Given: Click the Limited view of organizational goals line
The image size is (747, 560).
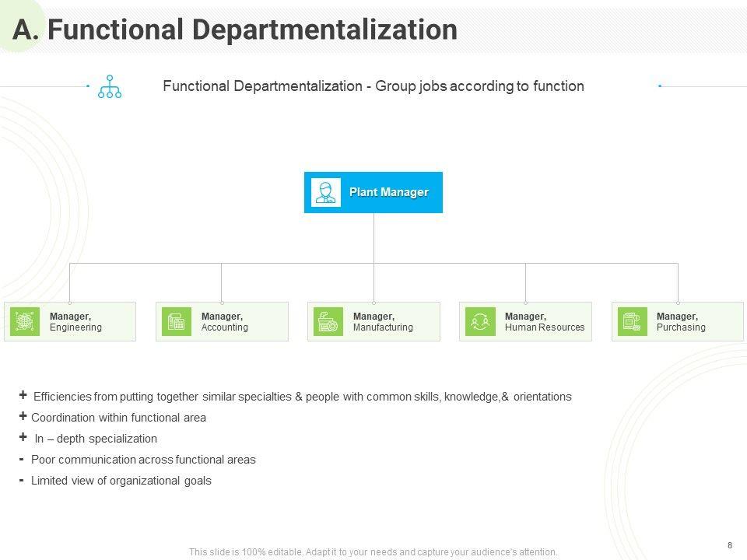Looking at the screenshot, I should click(x=121, y=481).
